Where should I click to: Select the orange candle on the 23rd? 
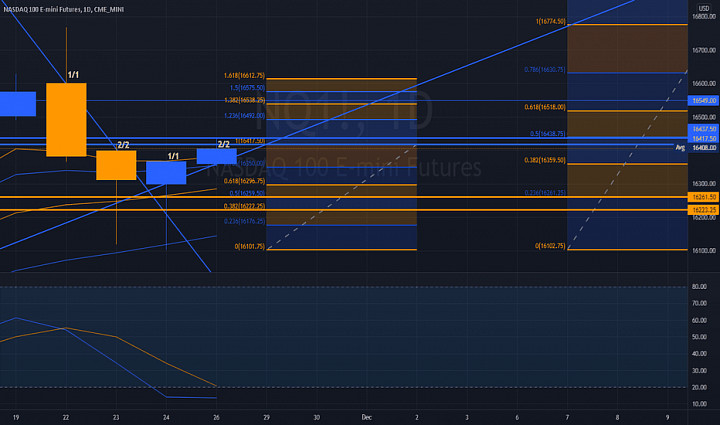coord(116,165)
